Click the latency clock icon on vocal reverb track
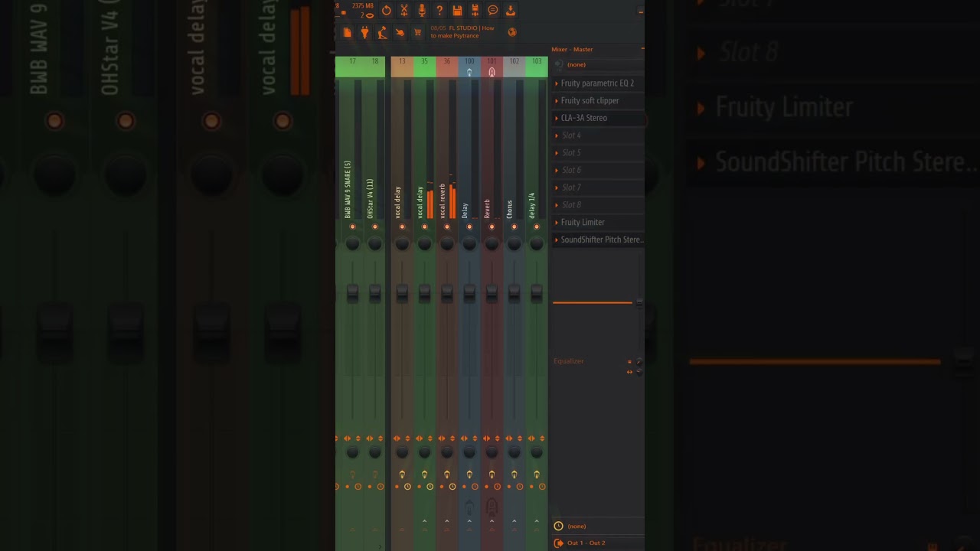This screenshot has width=980, height=551. coord(452,487)
